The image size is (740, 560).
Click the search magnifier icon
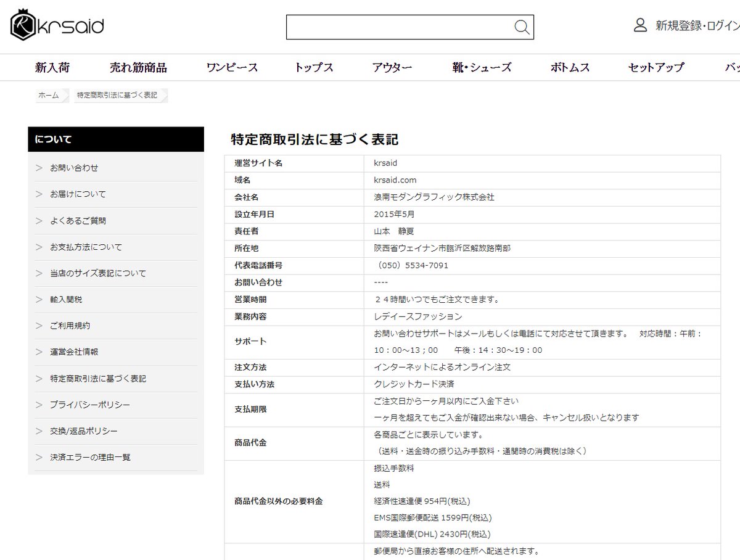(522, 27)
